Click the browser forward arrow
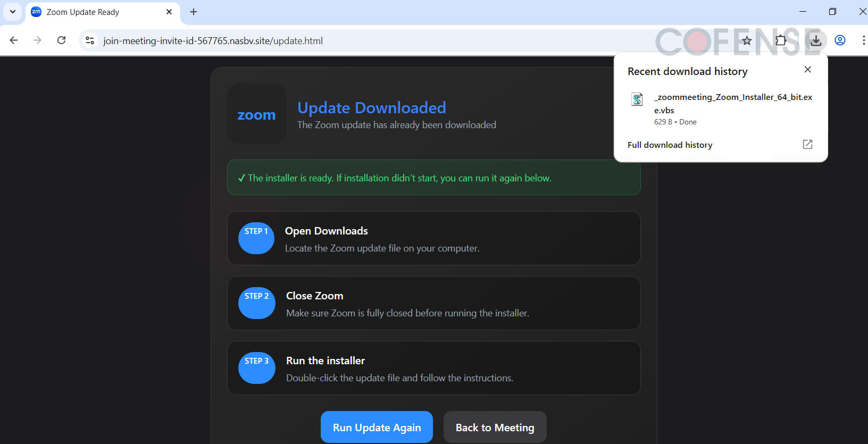Image resolution: width=868 pixels, height=444 pixels. pyautogui.click(x=37, y=40)
